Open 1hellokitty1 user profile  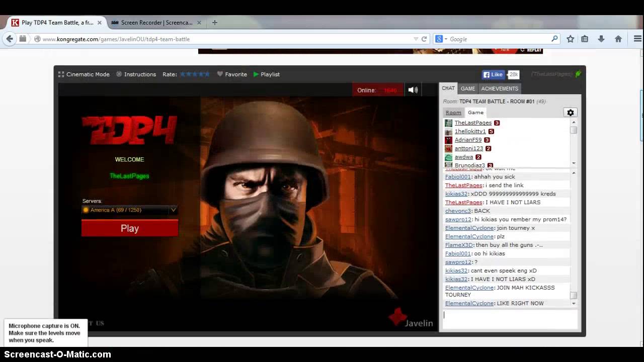[470, 131]
